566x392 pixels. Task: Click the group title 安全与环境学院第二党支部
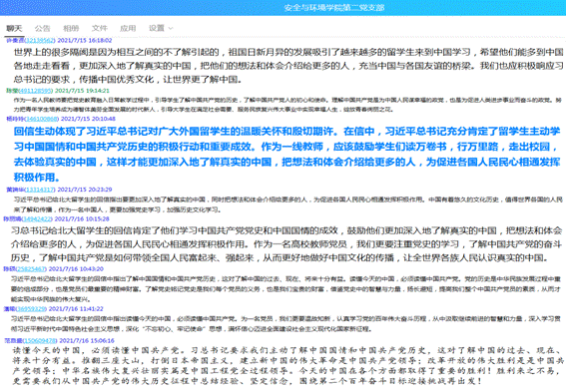click(x=333, y=8)
